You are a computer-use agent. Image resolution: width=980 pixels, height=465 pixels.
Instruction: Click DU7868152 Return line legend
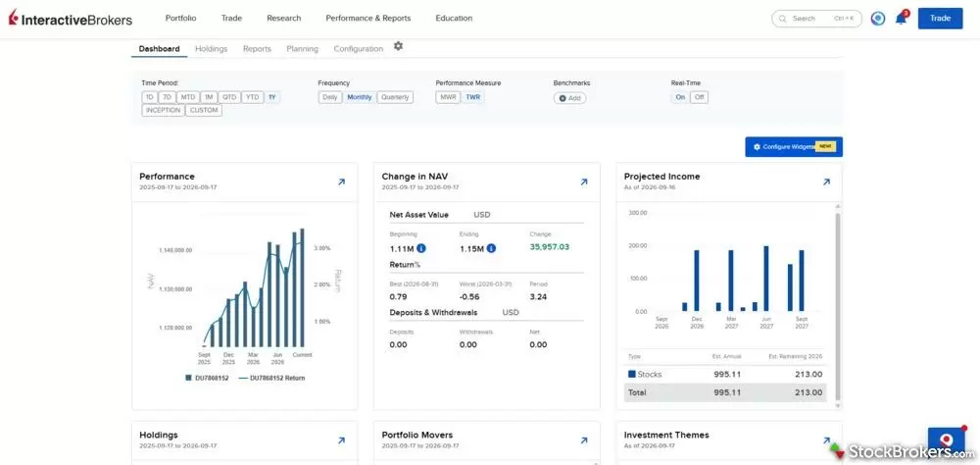pos(271,378)
